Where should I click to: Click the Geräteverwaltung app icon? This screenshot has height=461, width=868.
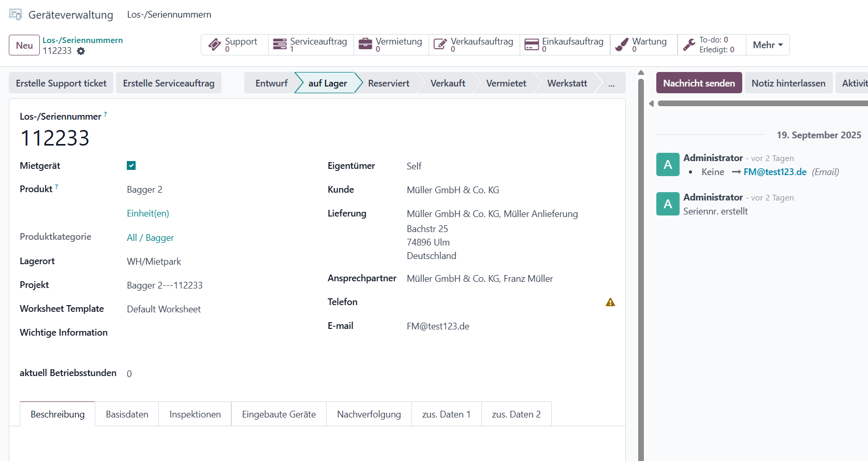click(16, 15)
